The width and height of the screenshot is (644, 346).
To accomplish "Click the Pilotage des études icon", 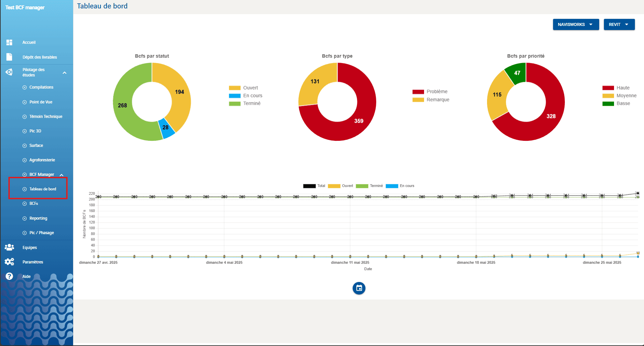I will coord(9,72).
